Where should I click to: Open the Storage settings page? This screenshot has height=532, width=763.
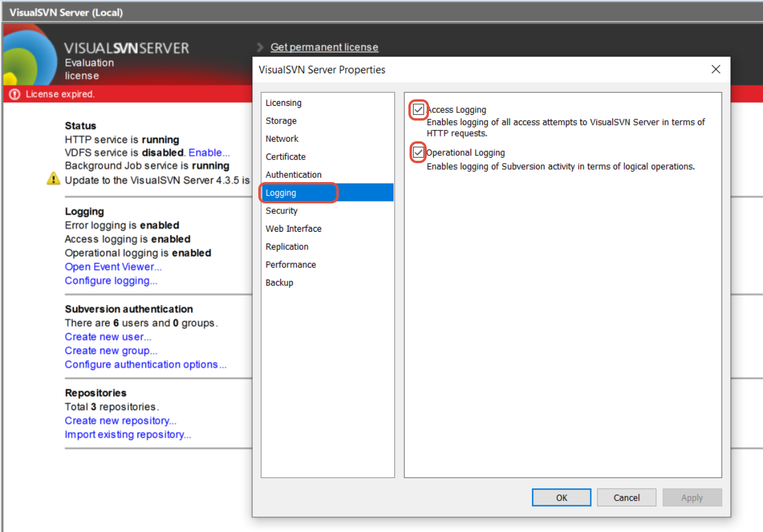(x=281, y=121)
